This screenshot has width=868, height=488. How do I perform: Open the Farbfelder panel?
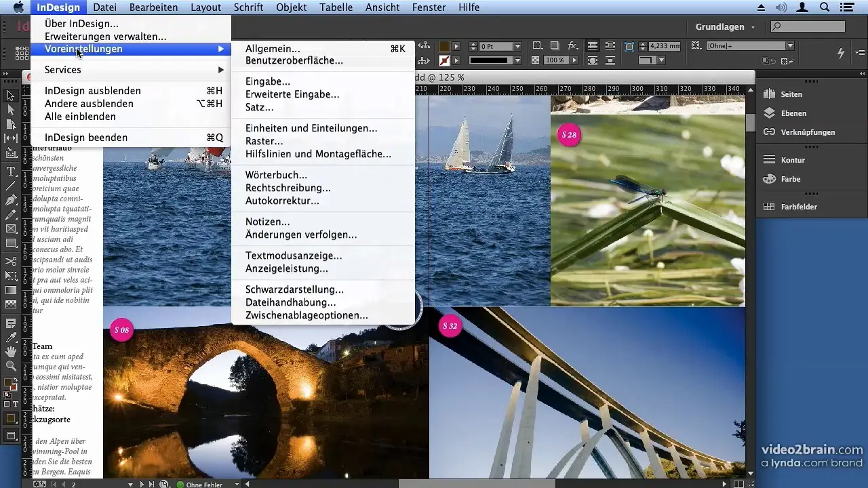click(798, 207)
